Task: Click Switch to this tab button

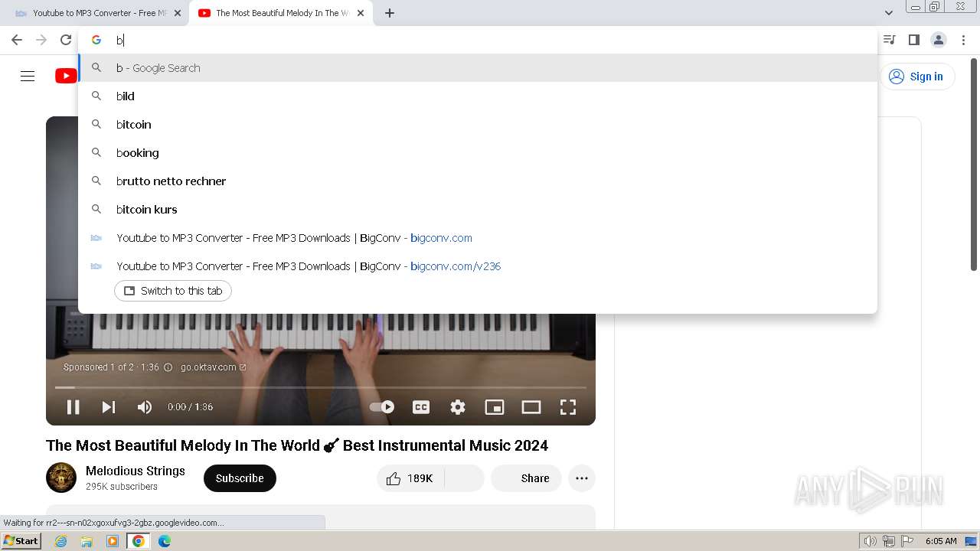Action: (x=173, y=291)
